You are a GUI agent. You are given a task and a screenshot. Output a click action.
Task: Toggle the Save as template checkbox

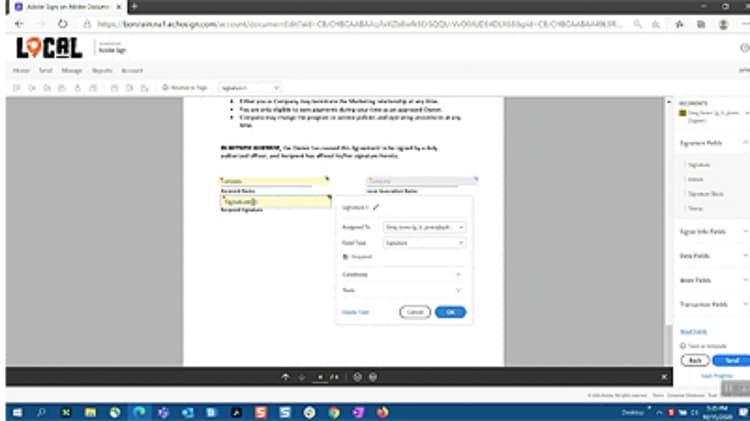click(683, 346)
